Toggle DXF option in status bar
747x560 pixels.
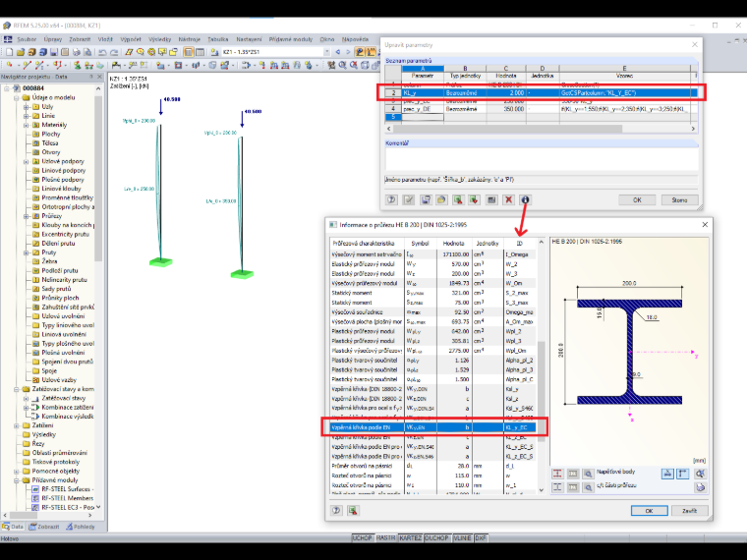tap(481, 538)
